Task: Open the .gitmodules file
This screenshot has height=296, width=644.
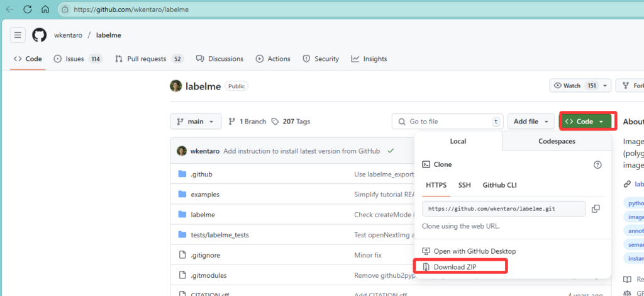Action: click(209, 275)
